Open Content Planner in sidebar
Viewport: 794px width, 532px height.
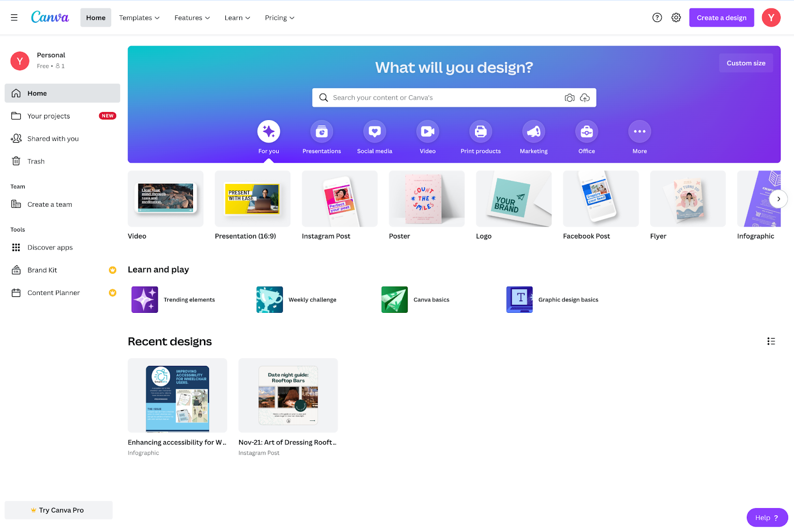[63, 293]
